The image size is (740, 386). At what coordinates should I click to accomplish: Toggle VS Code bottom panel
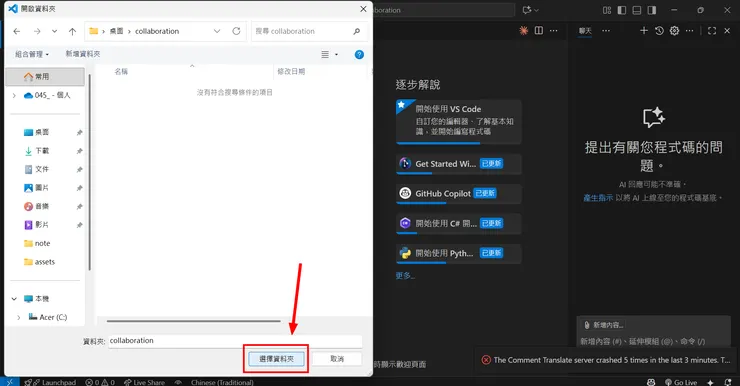tap(637, 10)
